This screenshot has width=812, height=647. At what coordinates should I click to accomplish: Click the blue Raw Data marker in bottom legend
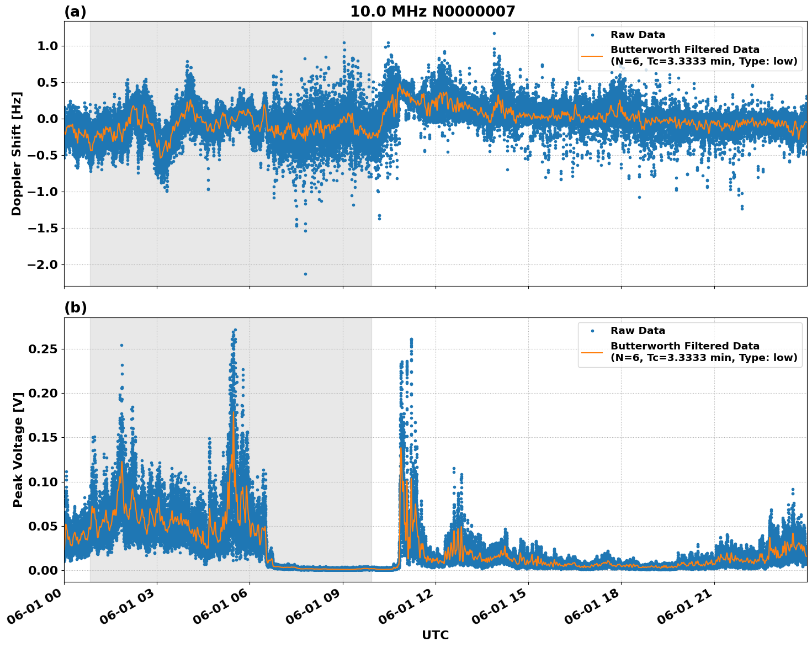coord(592,331)
